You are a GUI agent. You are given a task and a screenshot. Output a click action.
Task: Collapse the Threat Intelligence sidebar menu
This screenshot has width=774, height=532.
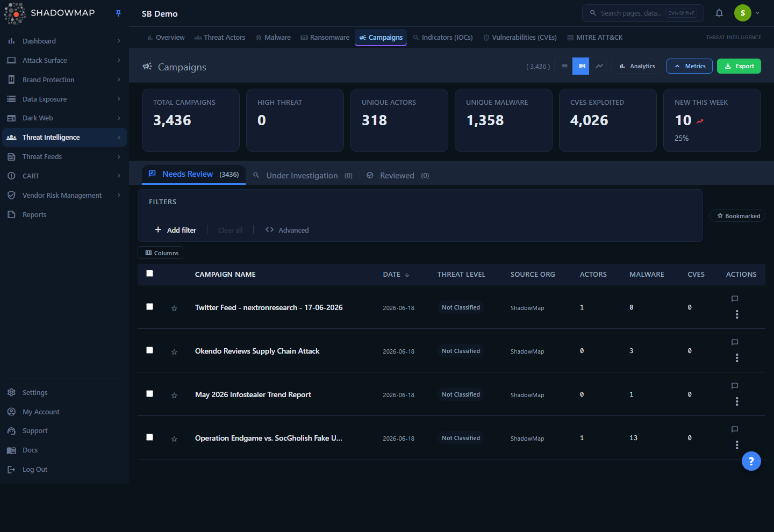(x=64, y=138)
